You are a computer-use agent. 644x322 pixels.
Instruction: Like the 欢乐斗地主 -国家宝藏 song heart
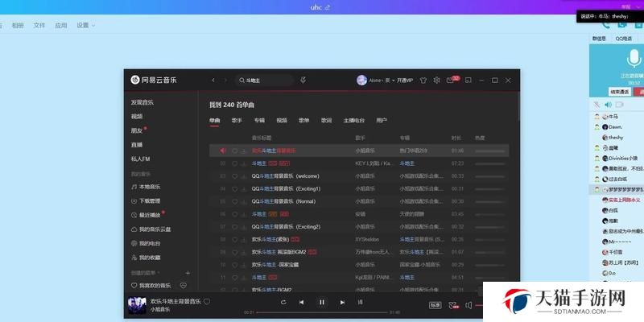point(235,265)
